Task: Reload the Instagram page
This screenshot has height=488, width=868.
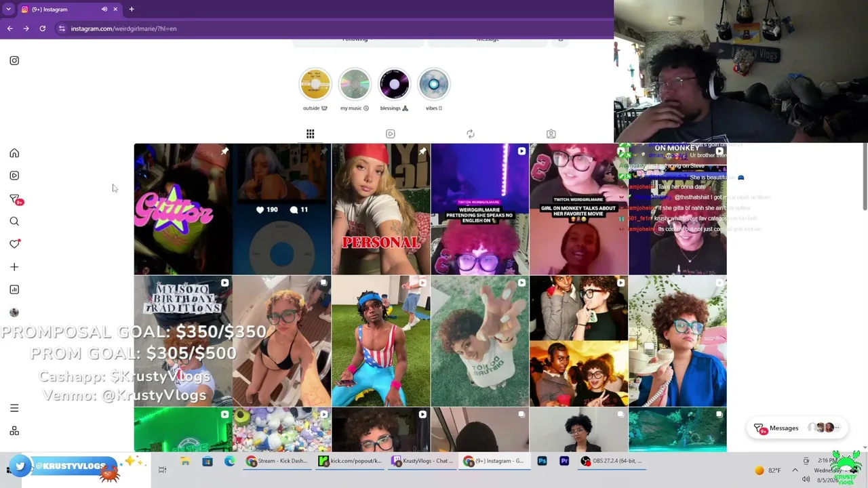Action: (42, 28)
